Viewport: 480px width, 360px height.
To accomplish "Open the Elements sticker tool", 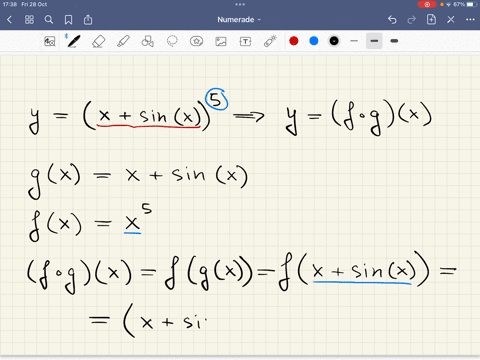I will [196, 41].
